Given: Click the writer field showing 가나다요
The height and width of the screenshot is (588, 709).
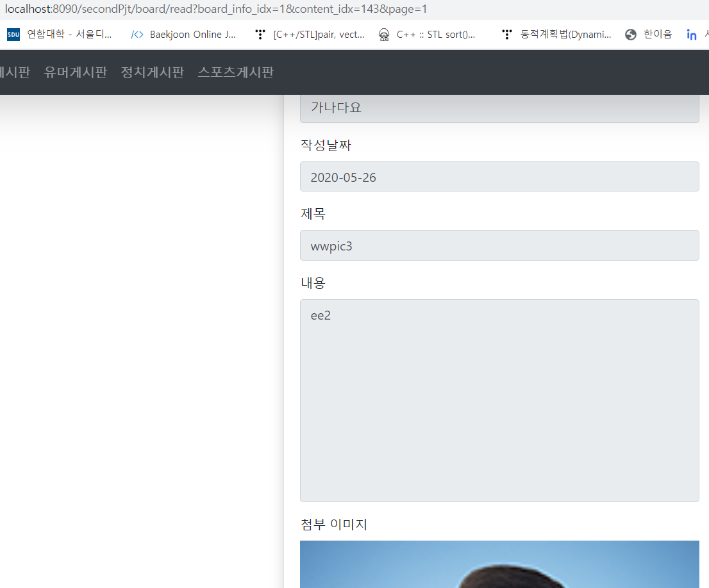Looking at the screenshot, I should click(499, 108).
